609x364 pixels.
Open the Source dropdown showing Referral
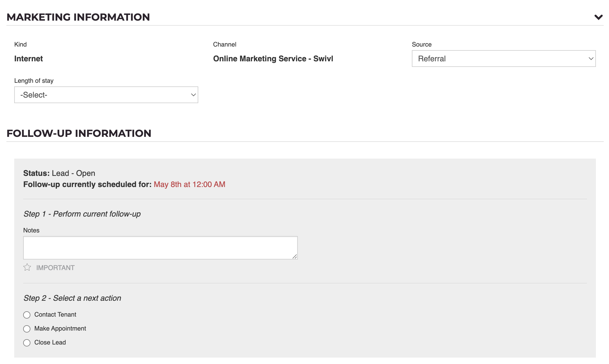point(504,59)
